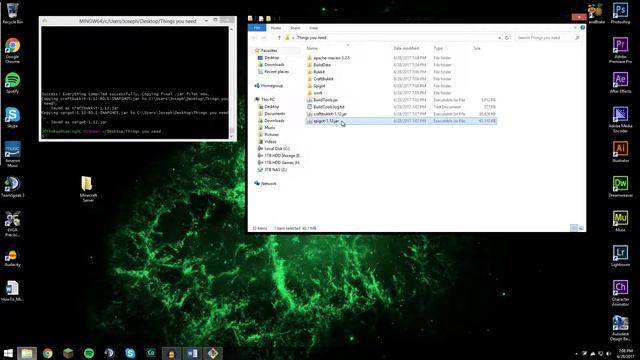Viewport: 640px width, 360px height.
Task: Select the Spigot folder
Action: [319, 86]
